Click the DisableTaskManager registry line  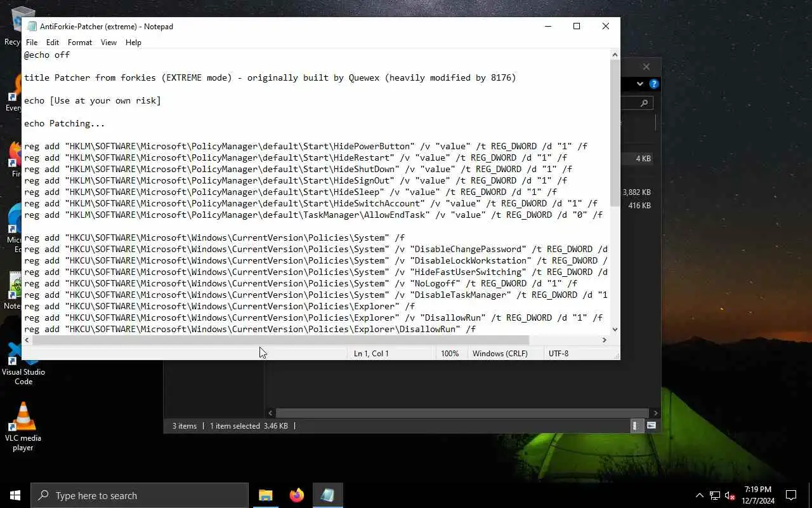coord(316,295)
